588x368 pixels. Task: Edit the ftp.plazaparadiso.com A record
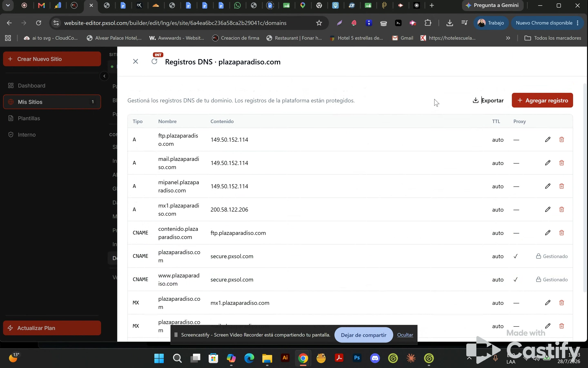tap(548, 139)
